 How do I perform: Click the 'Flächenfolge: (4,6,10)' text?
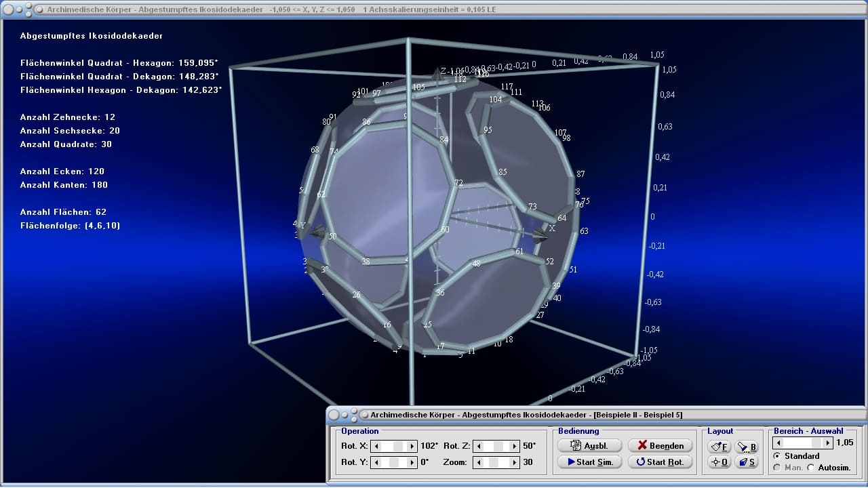71,225
